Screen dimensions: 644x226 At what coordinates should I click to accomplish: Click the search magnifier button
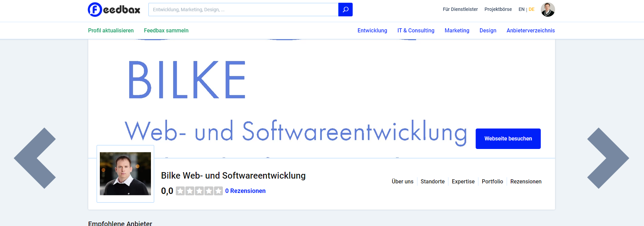(345, 10)
